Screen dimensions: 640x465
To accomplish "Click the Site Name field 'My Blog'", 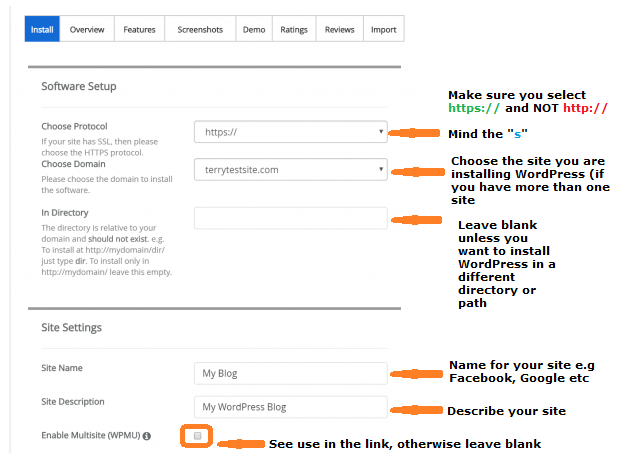I will pyautogui.click(x=291, y=373).
